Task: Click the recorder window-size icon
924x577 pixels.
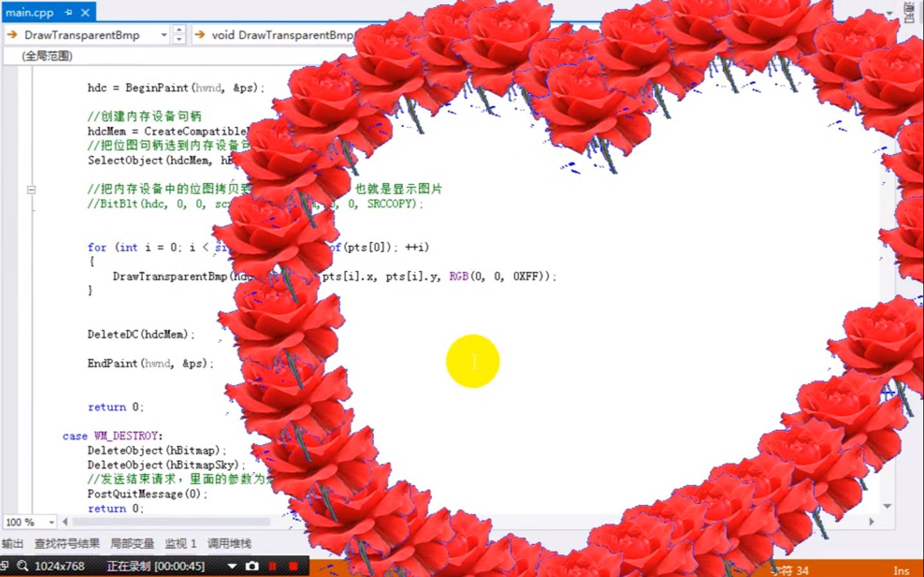Action: [x=4, y=566]
